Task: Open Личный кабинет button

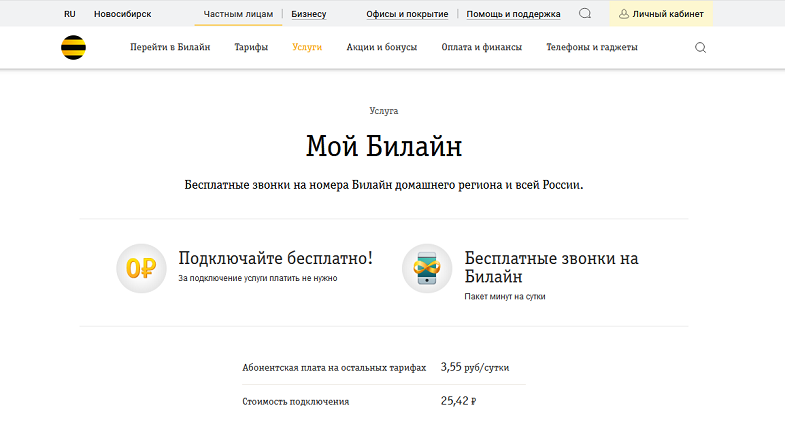Action: tap(661, 14)
